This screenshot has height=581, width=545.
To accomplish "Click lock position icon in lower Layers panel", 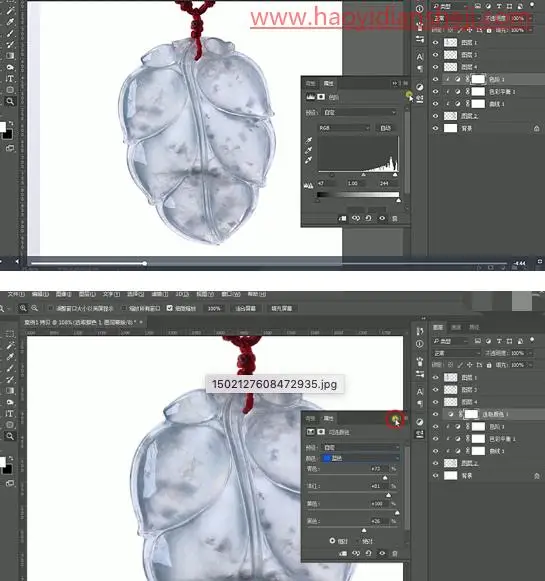I will [469, 365].
